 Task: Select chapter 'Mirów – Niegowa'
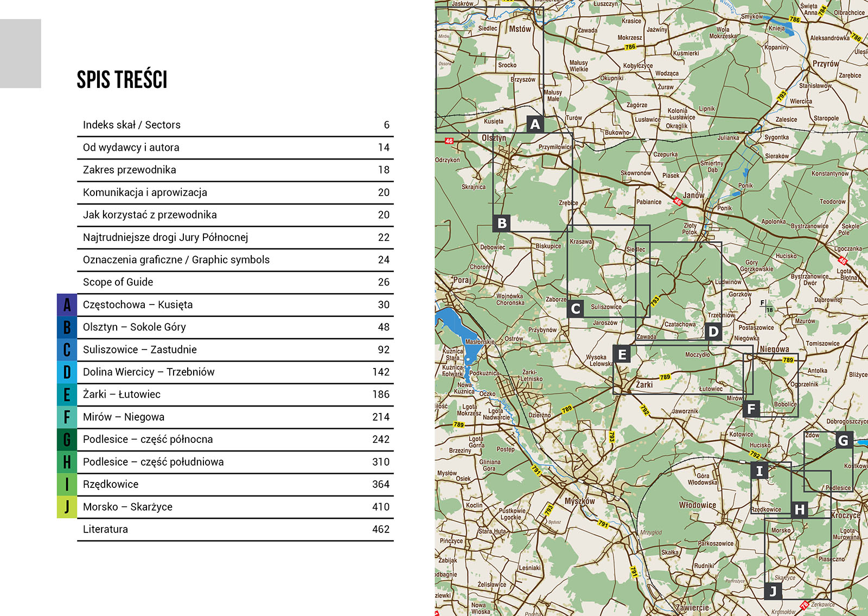coord(235,417)
